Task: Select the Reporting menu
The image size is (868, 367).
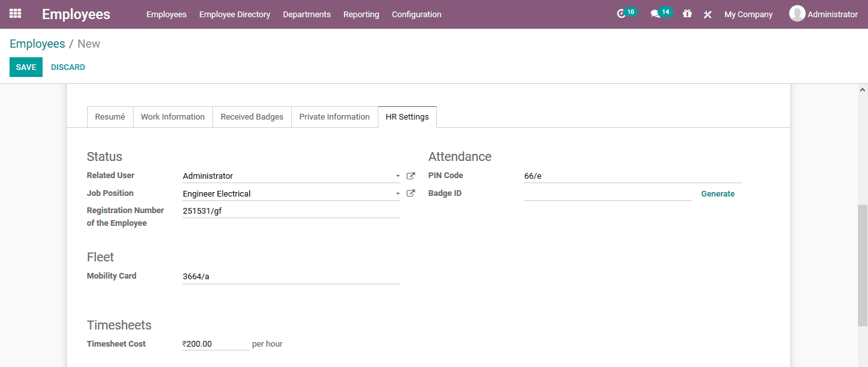Action: (361, 14)
